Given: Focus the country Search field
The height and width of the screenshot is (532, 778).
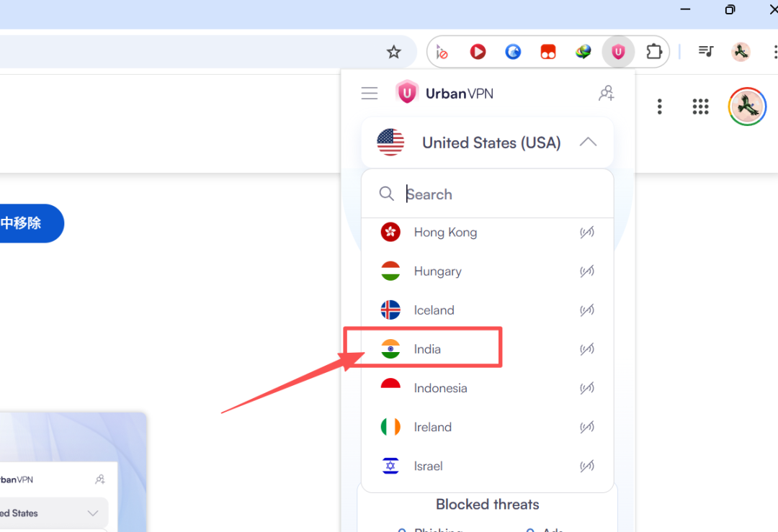Looking at the screenshot, I should pyautogui.click(x=487, y=194).
